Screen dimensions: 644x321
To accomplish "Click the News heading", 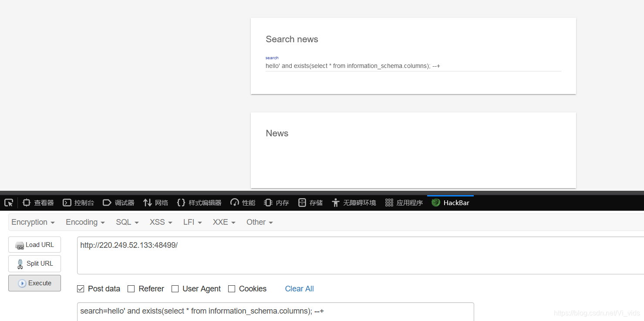I will pyautogui.click(x=277, y=133).
